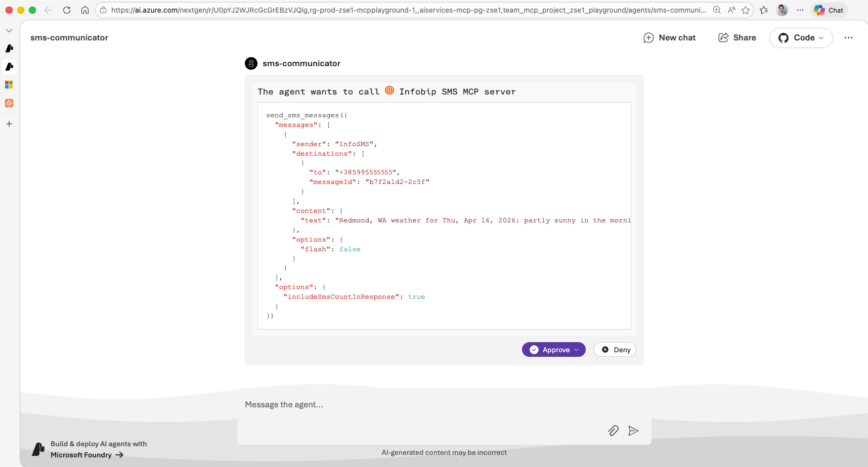Select the first Foundry sidebar tab icon
Screen dimensions: 868x467
tap(9, 49)
